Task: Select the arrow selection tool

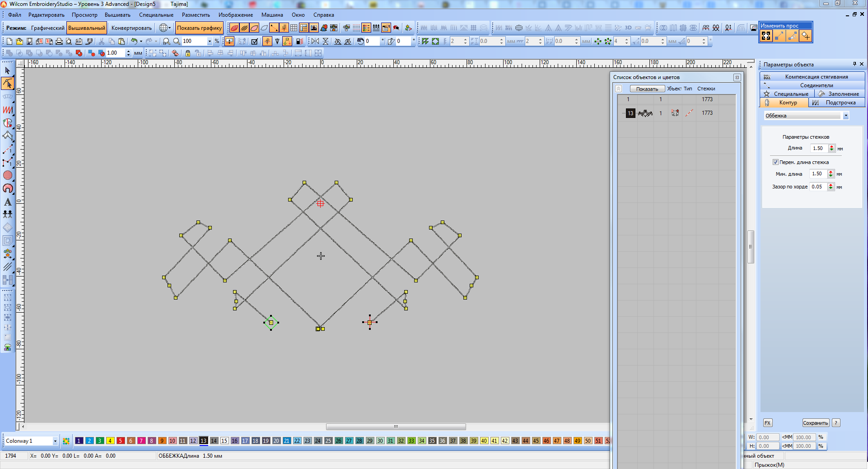Action: coord(8,70)
